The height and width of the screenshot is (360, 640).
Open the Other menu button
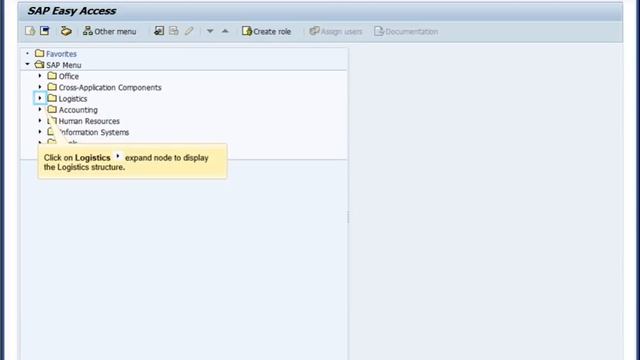(x=109, y=31)
